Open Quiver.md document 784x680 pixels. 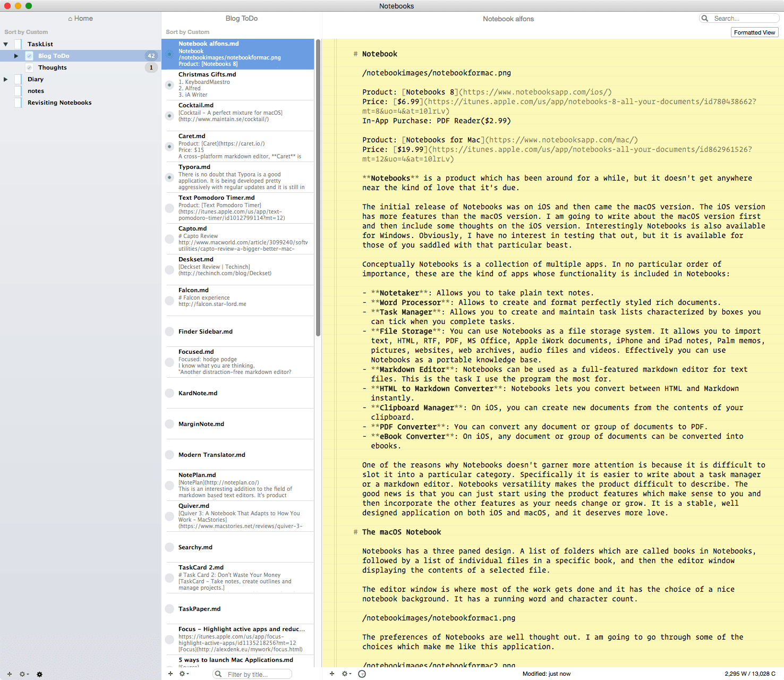coord(238,516)
